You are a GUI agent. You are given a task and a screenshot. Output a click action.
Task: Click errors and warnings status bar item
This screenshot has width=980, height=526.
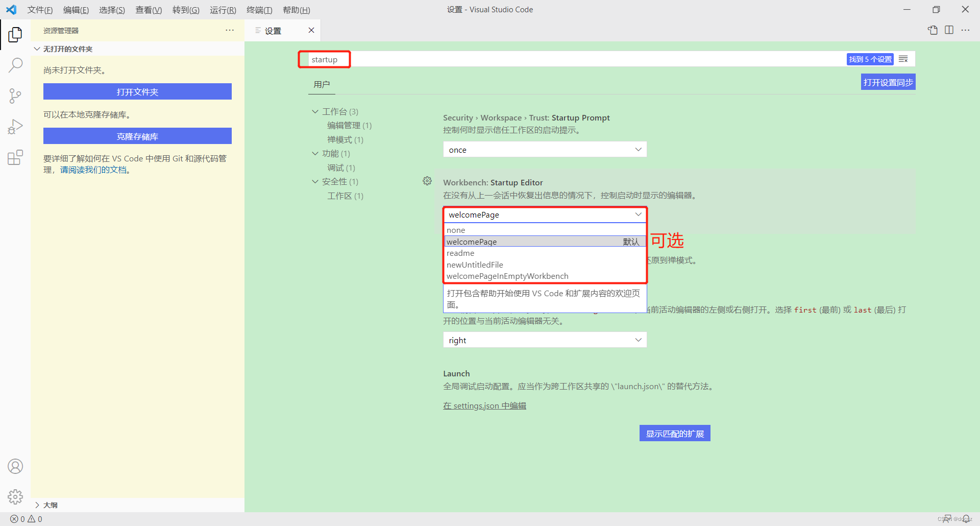(26, 519)
